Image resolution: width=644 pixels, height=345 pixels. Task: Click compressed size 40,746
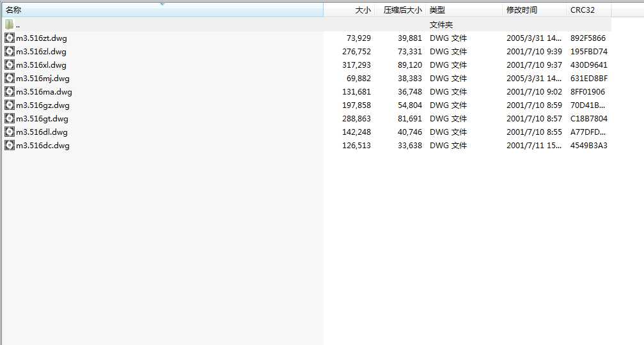[x=410, y=132]
